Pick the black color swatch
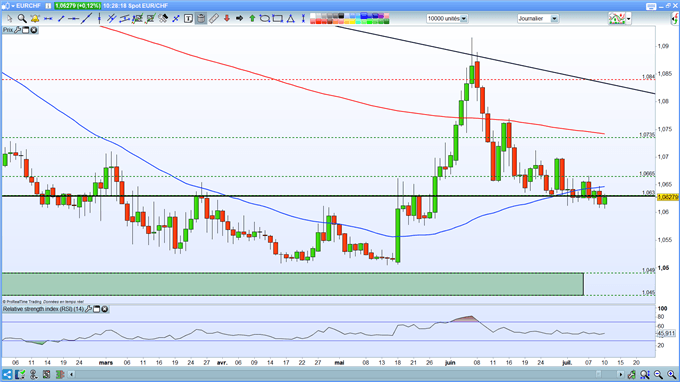This screenshot has width=680, height=382. [341, 16]
